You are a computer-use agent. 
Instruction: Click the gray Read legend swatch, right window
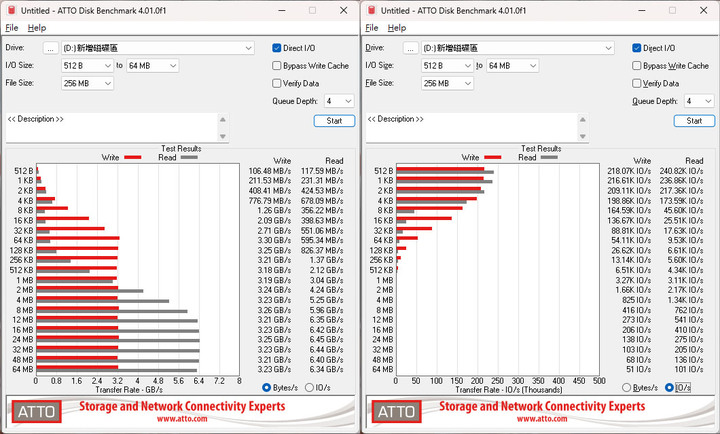(x=549, y=158)
